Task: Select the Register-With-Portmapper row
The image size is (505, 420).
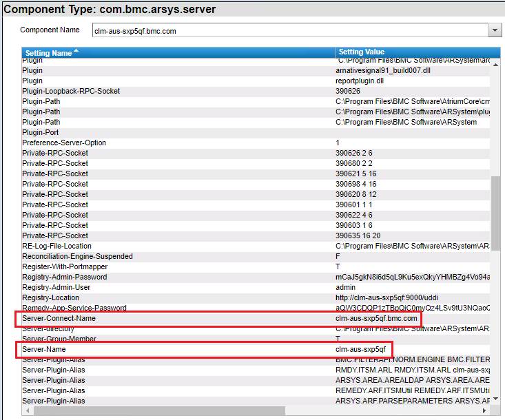Action: [256, 266]
